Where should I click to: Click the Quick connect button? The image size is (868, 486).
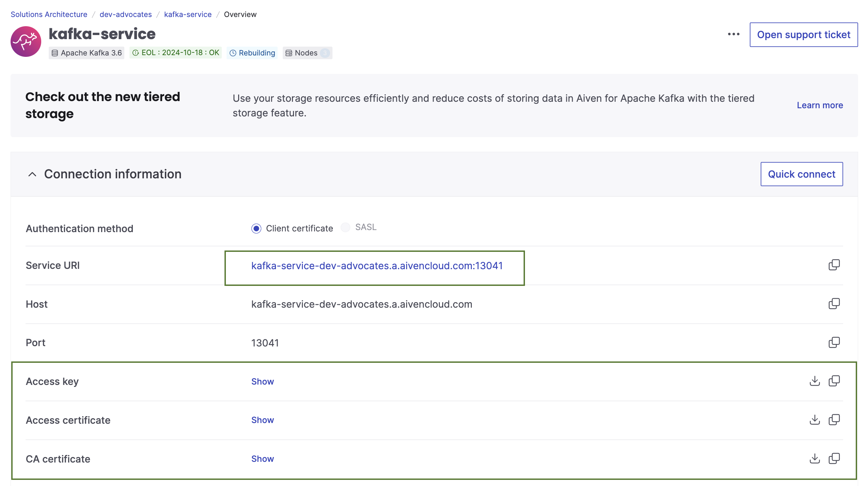802,174
